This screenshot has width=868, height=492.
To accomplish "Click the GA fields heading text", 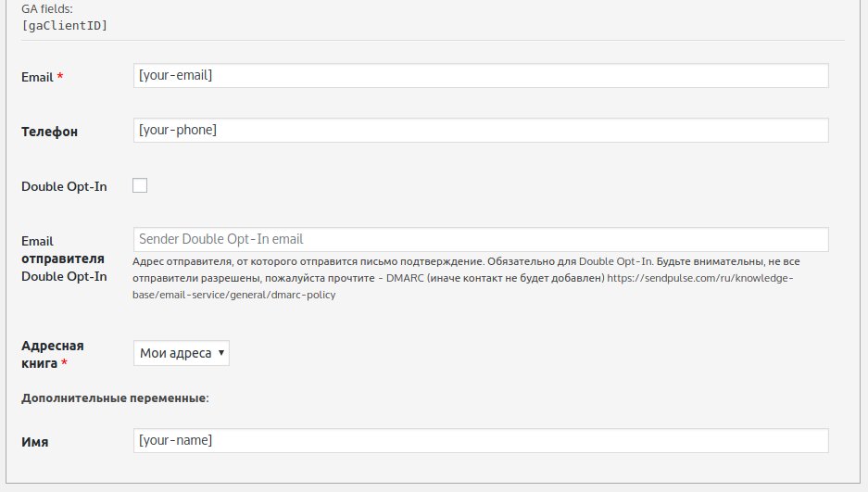I will (x=46, y=8).
